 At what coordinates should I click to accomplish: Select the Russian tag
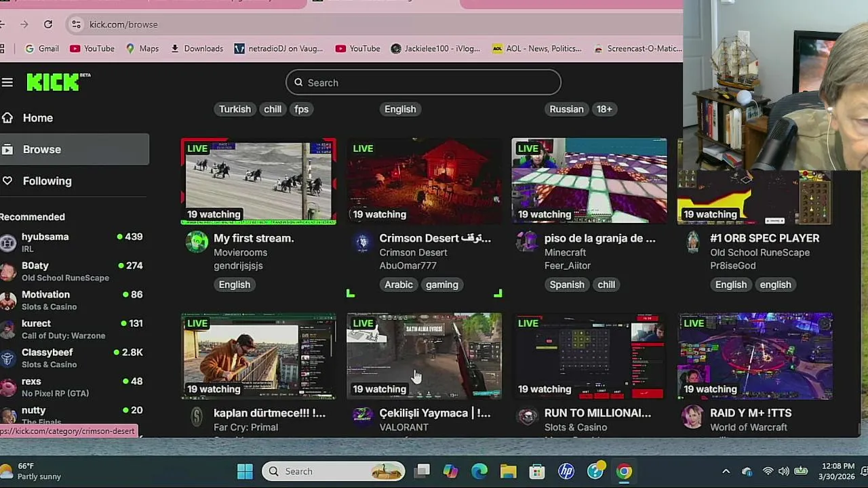(566, 109)
